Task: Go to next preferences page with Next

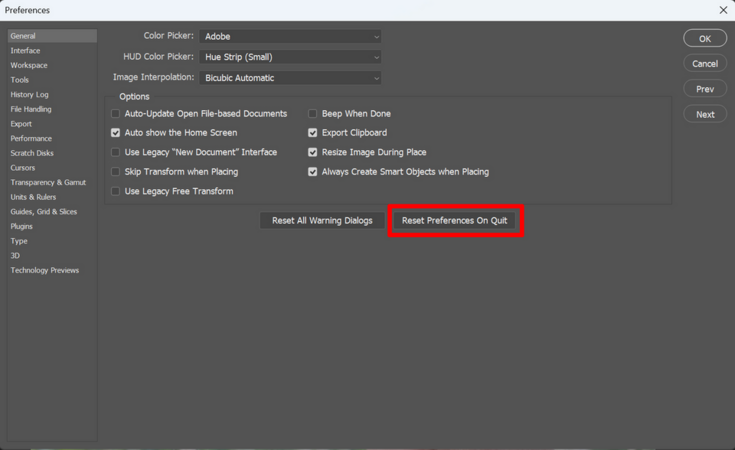Action: tap(705, 114)
